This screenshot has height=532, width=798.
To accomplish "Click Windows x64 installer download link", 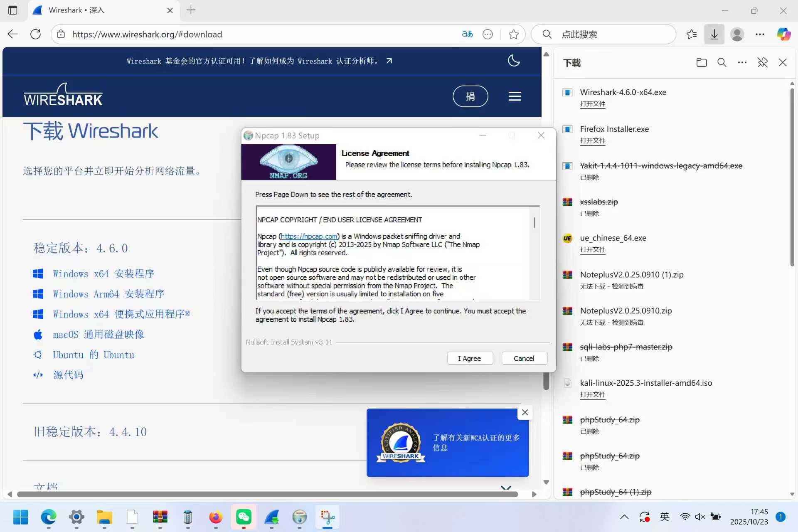I will pyautogui.click(x=103, y=274).
